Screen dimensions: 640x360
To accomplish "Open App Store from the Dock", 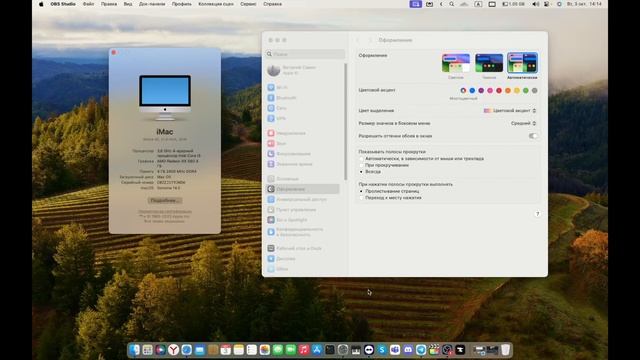I will click(317, 350).
